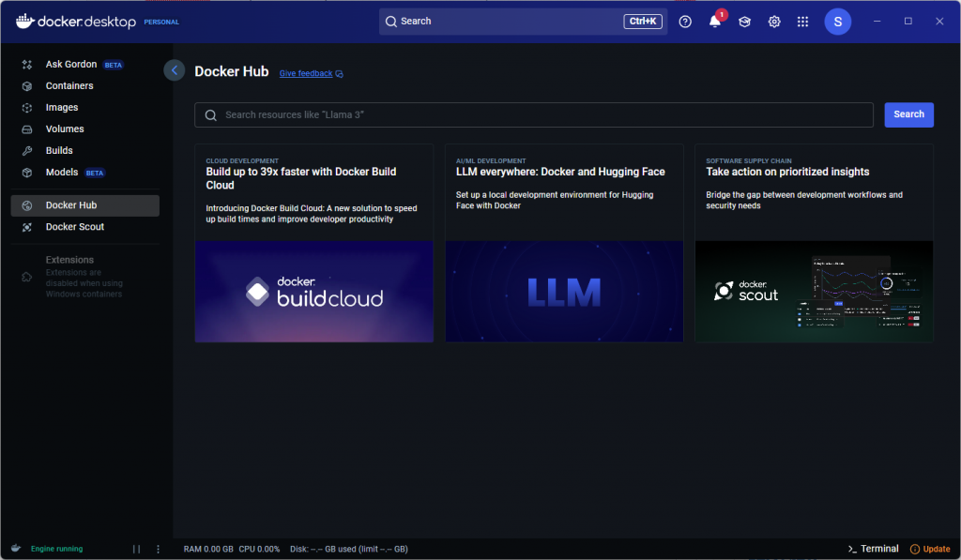The height and width of the screenshot is (560, 961).
Task: Open the help question mark icon
Action: [685, 22]
